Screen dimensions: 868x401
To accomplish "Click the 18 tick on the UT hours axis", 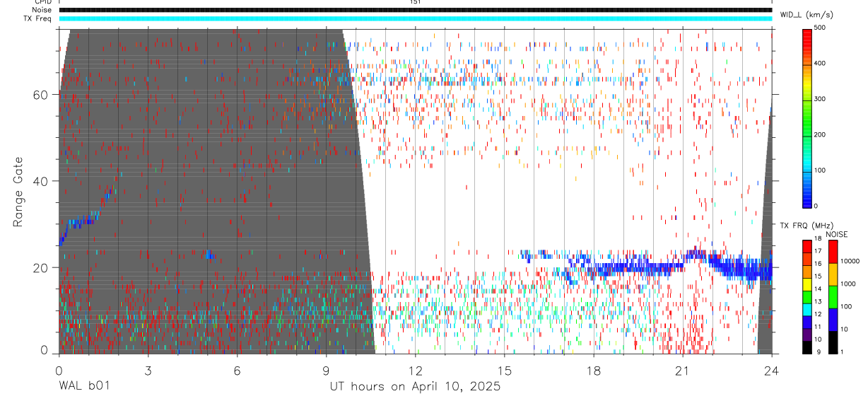I will pos(593,369).
